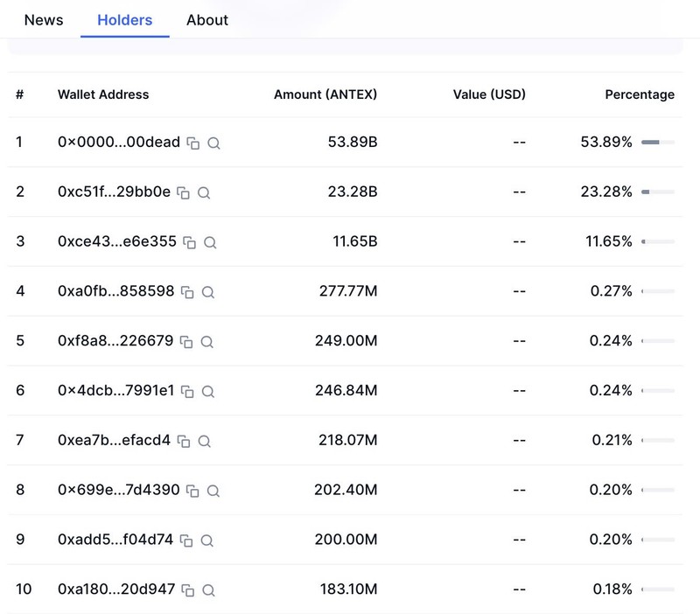Search the 0xc51f...29bb0e wallet
700x614 pixels.
pos(204,192)
